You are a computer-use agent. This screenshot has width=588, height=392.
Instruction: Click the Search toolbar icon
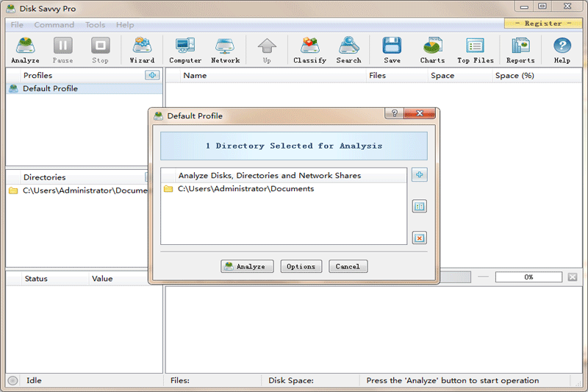coord(348,50)
